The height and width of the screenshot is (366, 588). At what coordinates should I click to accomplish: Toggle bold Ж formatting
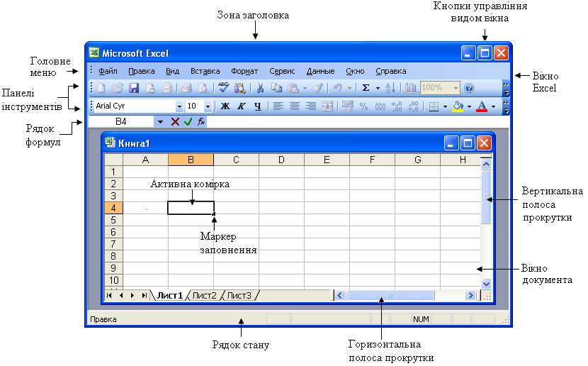coord(225,106)
